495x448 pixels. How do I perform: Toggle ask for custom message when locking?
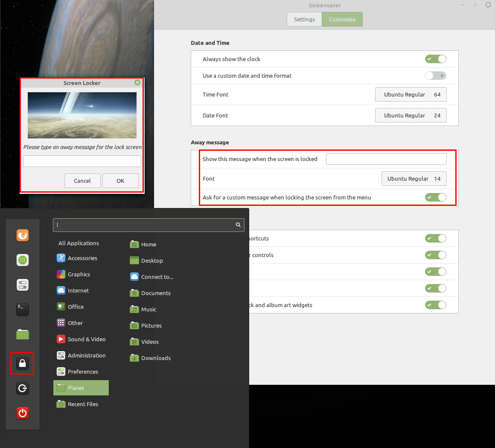435,197
